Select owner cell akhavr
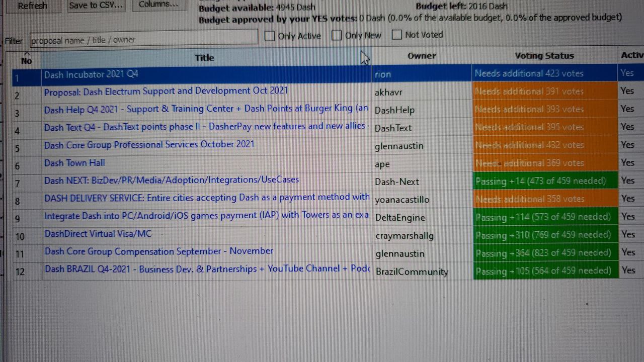644x362 pixels. [x=422, y=92]
